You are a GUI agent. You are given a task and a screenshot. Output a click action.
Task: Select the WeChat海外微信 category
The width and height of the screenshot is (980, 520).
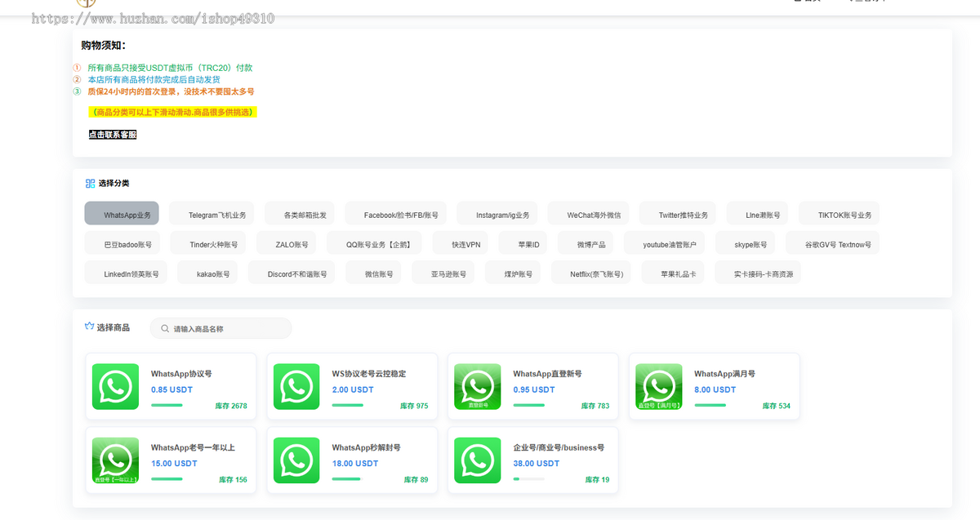click(589, 214)
